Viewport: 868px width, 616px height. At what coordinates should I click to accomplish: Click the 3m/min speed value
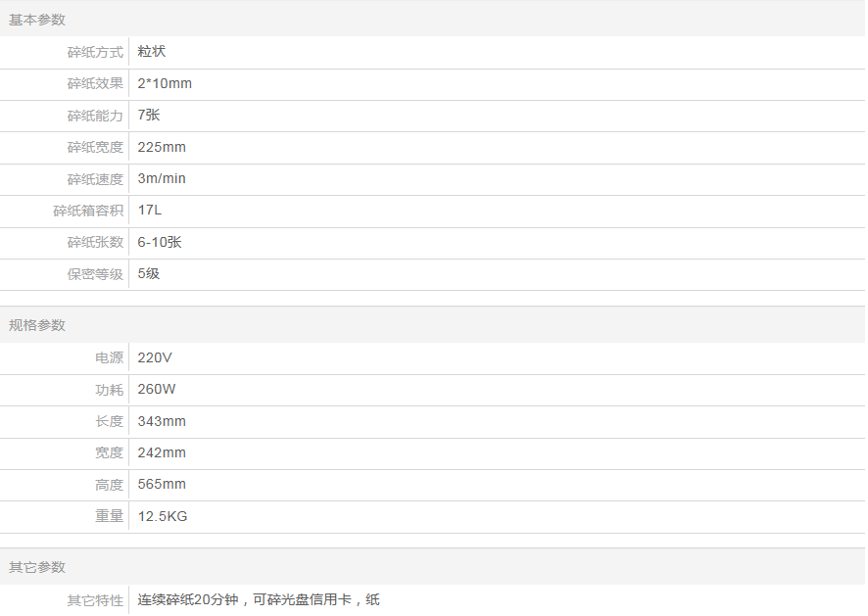162,179
